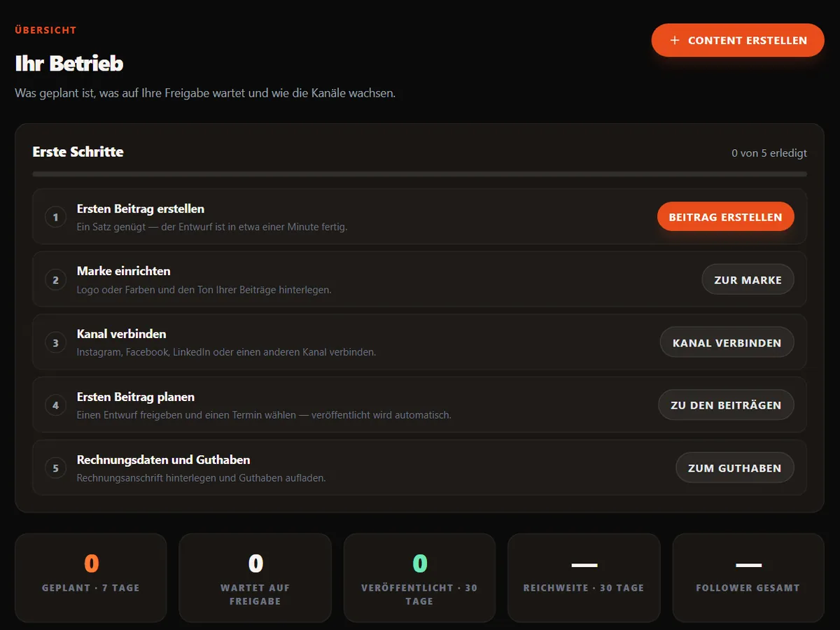Click step number 4 circle
The width and height of the screenshot is (840, 630).
tap(56, 405)
